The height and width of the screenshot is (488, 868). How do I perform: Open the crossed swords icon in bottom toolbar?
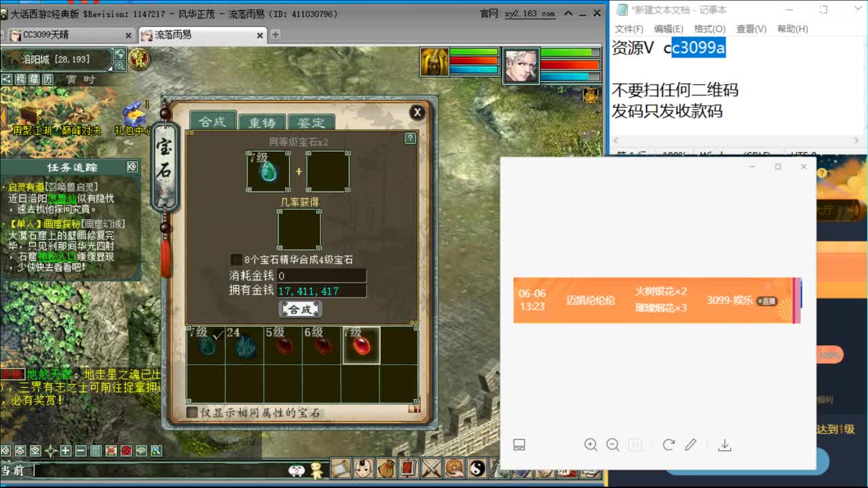click(x=431, y=468)
